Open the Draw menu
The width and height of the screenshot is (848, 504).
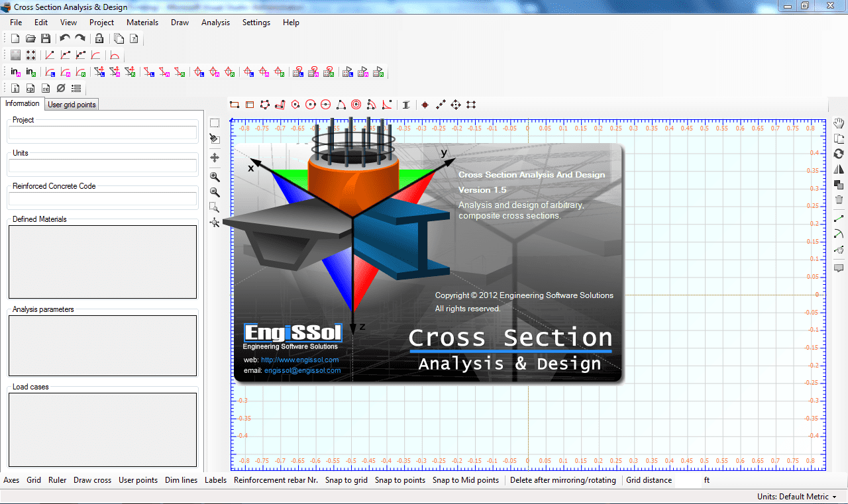[180, 23]
